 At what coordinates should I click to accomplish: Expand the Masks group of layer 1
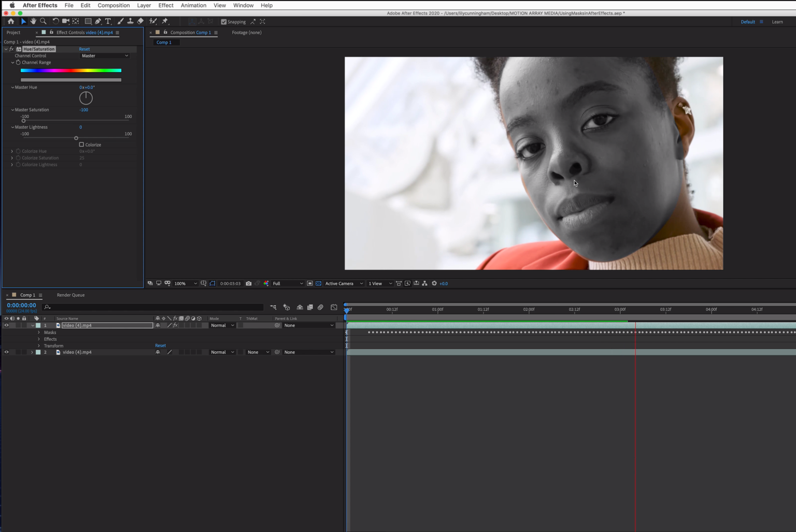pyautogui.click(x=39, y=332)
